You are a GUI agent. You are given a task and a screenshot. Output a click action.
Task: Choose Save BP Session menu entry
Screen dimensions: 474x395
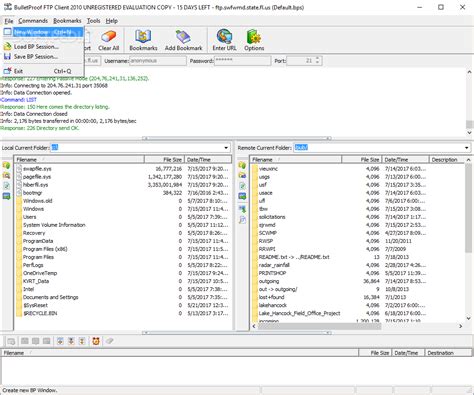coord(43,57)
